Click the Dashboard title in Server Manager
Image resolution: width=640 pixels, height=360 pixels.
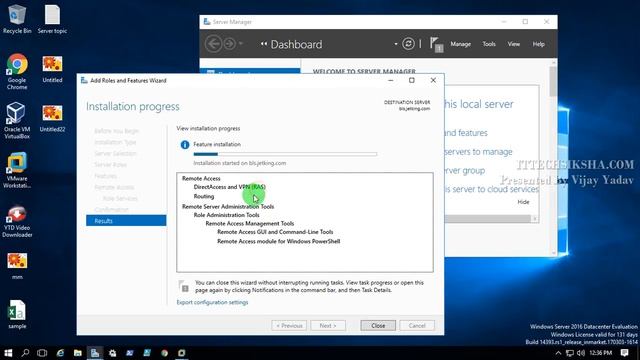[296, 44]
